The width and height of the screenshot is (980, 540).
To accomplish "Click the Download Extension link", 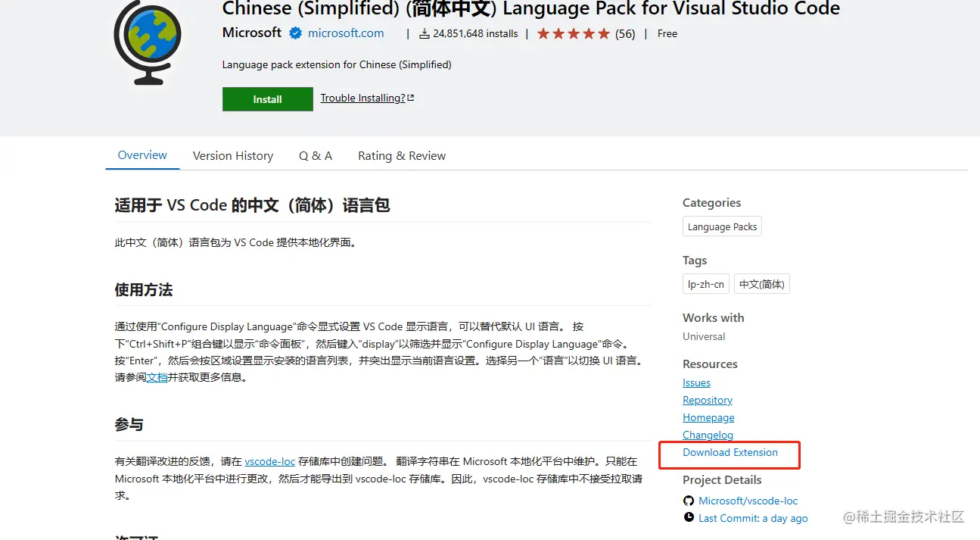I will pos(730,452).
